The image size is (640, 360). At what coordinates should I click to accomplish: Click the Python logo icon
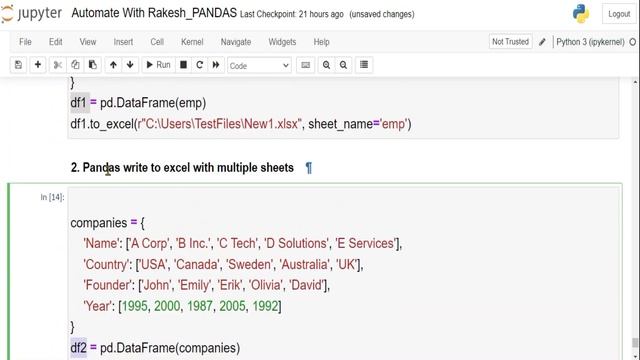(x=581, y=13)
